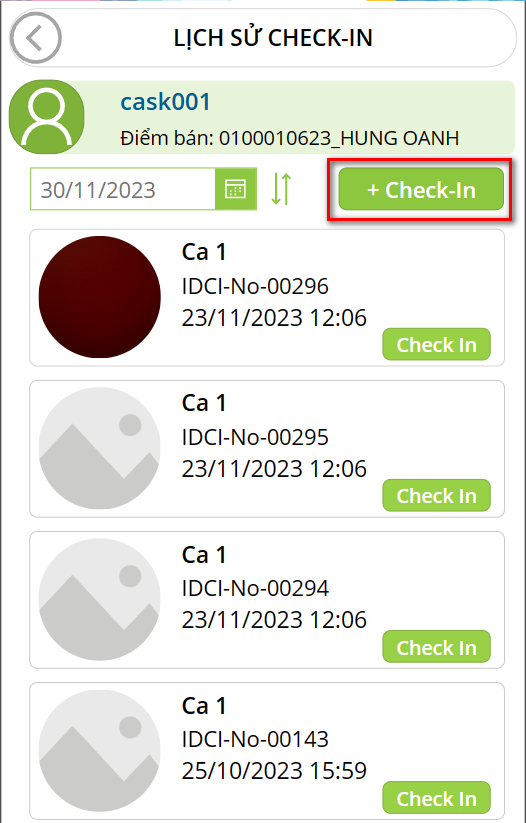Open the placeholder image for IDCI-No-00294
The height and width of the screenshot is (823, 526).
click(x=100, y=599)
